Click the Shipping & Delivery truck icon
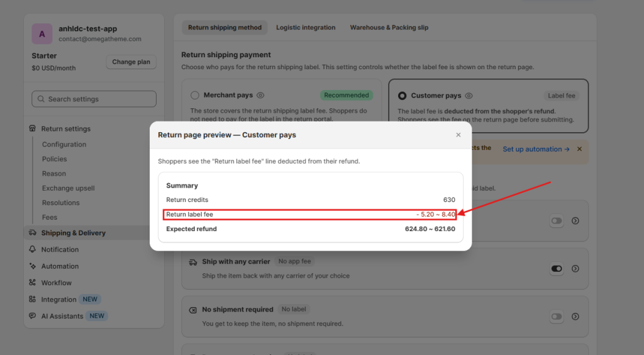 coord(33,232)
